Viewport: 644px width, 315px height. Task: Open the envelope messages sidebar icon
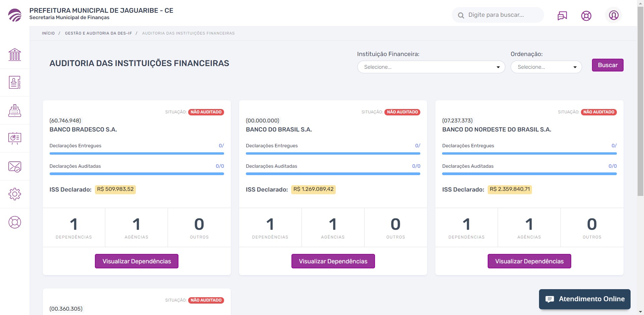15,166
